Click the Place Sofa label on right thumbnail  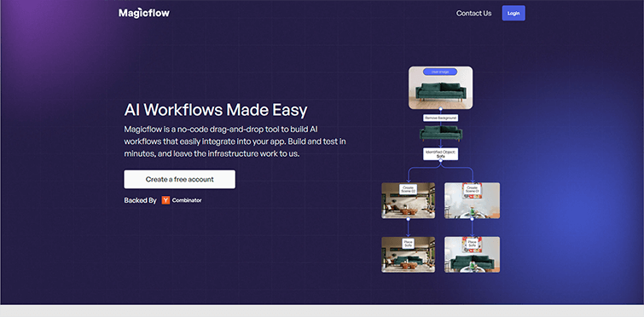pyautogui.click(x=473, y=244)
